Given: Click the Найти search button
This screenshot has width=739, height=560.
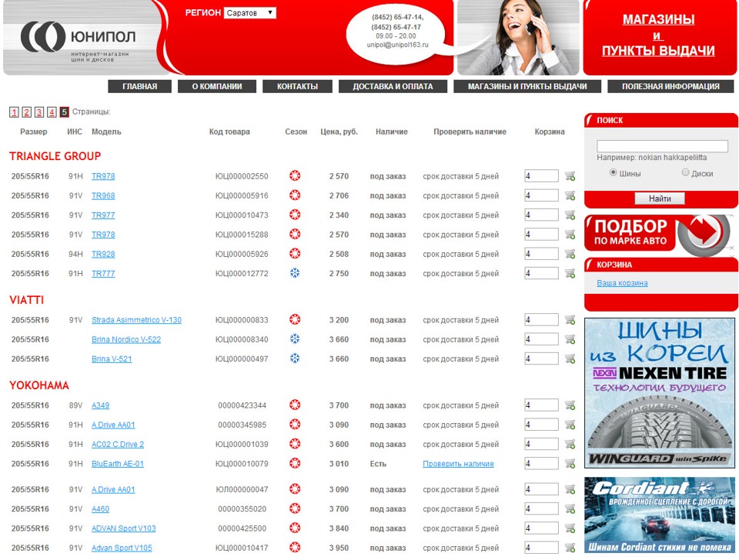Looking at the screenshot, I should coord(660,198).
